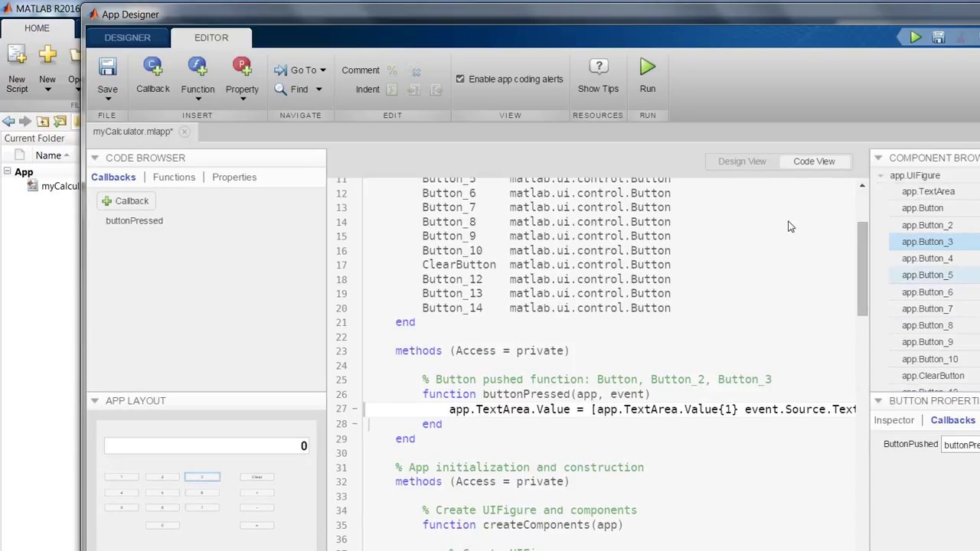Select app.Button_2 in Component Browser

[x=927, y=225]
